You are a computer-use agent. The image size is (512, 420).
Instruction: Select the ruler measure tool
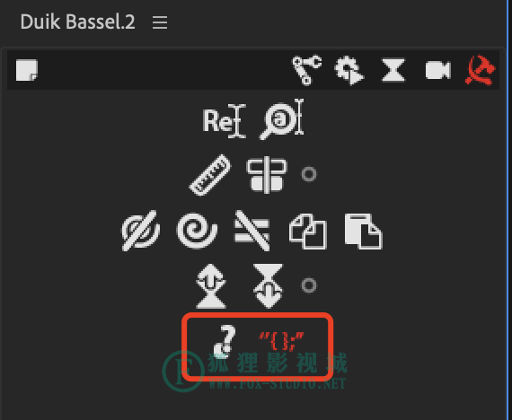210,175
